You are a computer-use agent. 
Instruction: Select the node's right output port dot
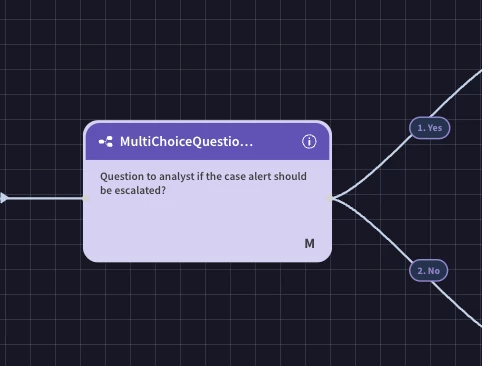pos(329,198)
